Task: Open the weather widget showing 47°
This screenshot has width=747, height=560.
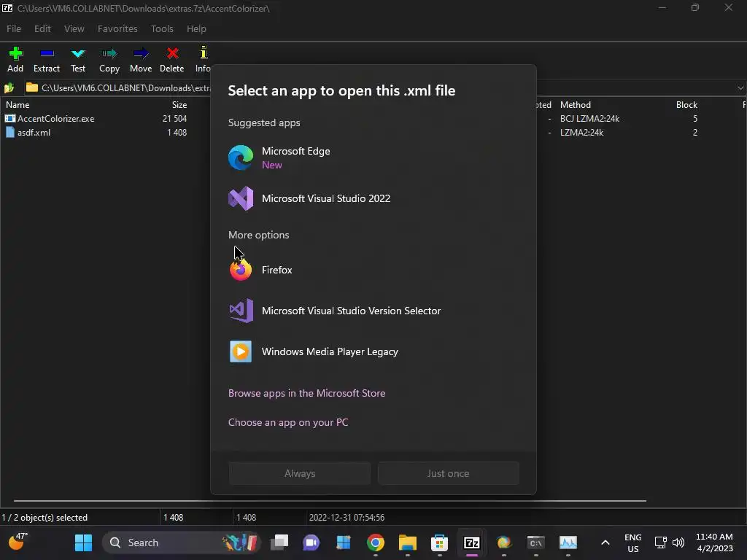Action: pyautogui.click(x=18, y=542)
